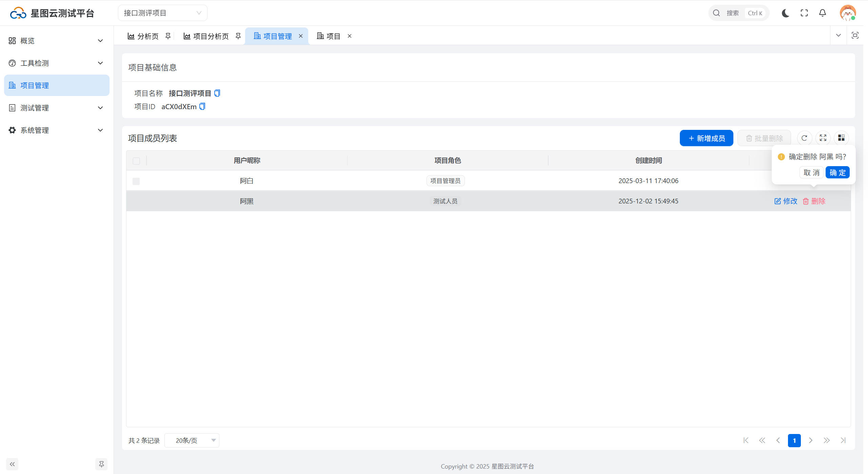
Task: Maximize the member table
Action: tap(823, 138)
